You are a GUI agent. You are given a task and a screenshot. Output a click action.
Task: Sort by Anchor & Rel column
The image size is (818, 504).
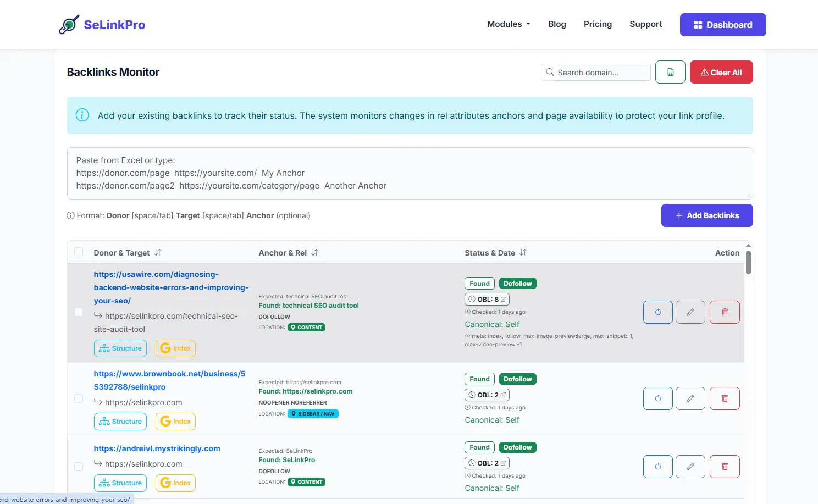coord(314,252)
